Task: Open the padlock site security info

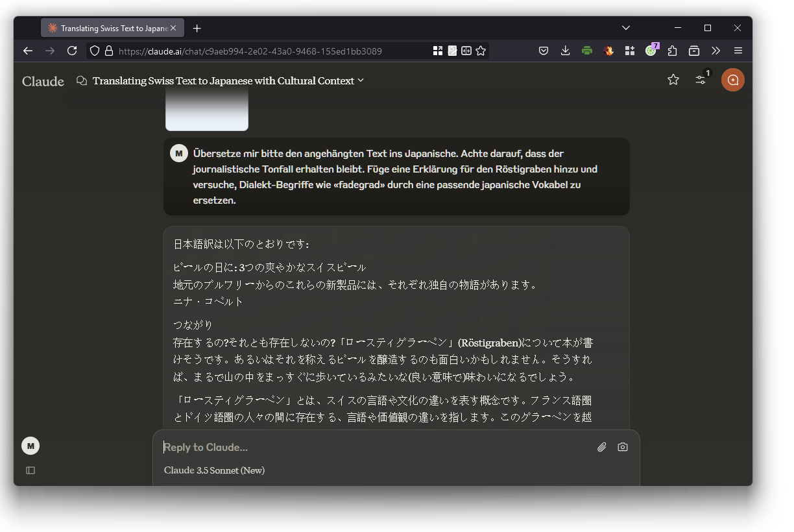Action: pyautogui.click(x=108, y=51)
